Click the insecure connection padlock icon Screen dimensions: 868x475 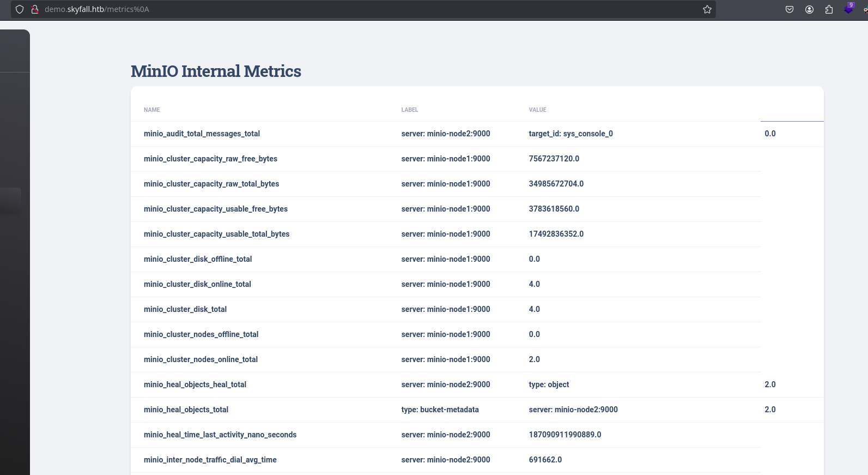(x=35, y=9)
